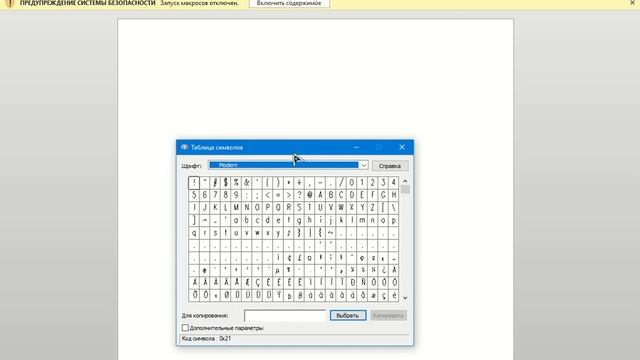Select the uppercase R character cell
The height and width of the screenshot is (360, 640).
click(x=289, y=207)
